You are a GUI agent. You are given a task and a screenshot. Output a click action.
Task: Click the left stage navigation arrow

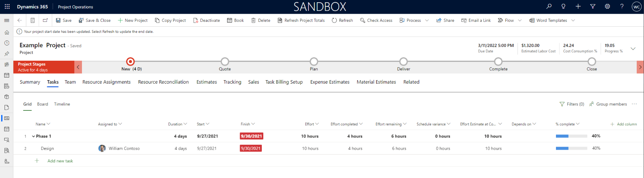pos(78,67)
